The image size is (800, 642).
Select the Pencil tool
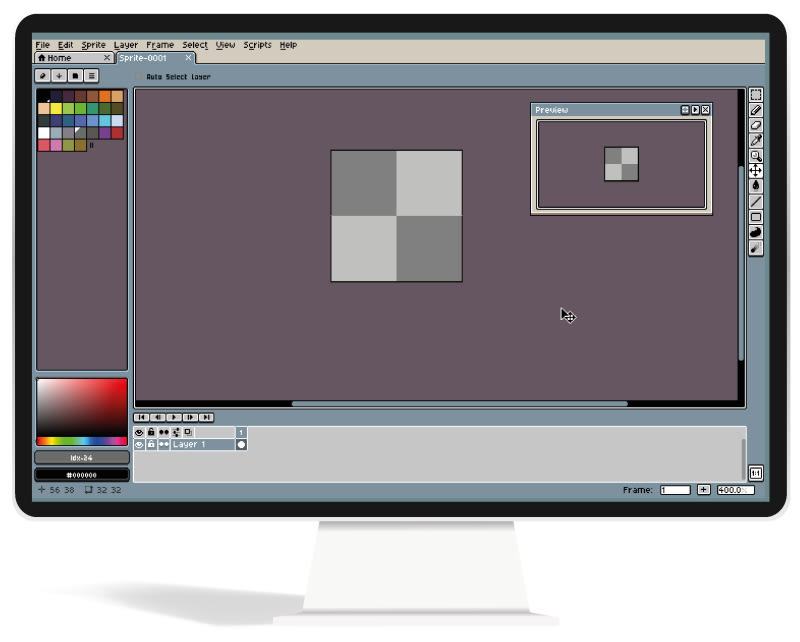pos(756,110)
